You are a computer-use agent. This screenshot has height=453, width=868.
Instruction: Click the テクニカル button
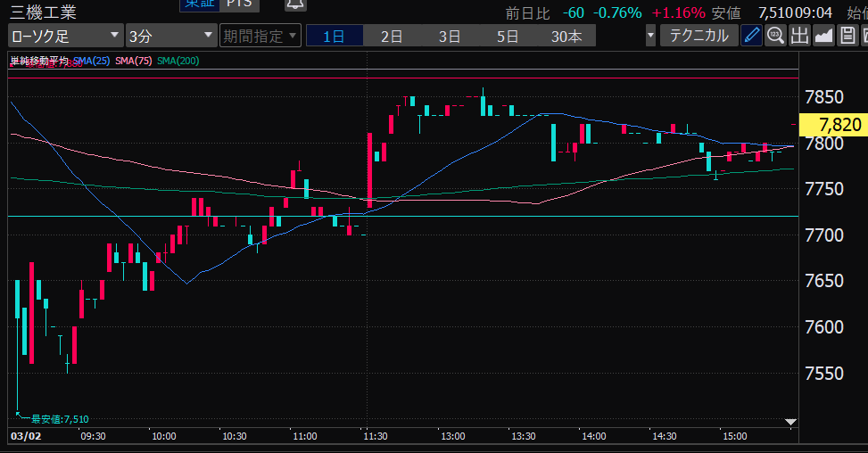(x=699, y=36)
